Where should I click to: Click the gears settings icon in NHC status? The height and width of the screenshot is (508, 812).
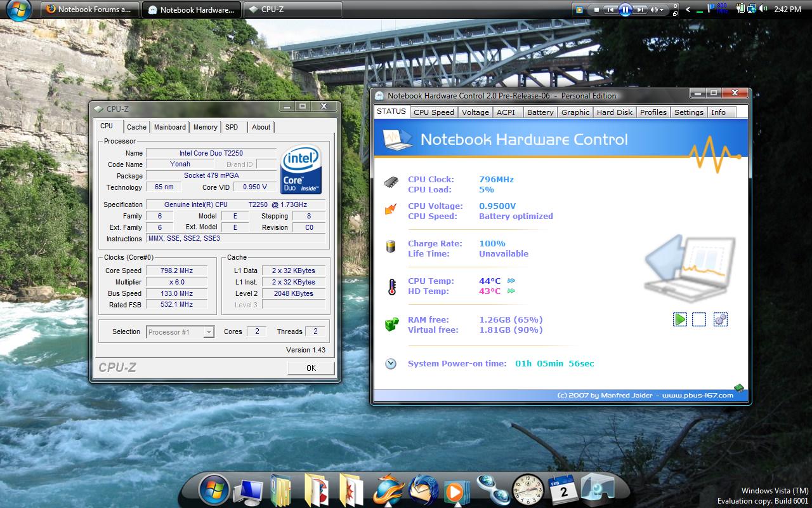(x=720, y=319)
